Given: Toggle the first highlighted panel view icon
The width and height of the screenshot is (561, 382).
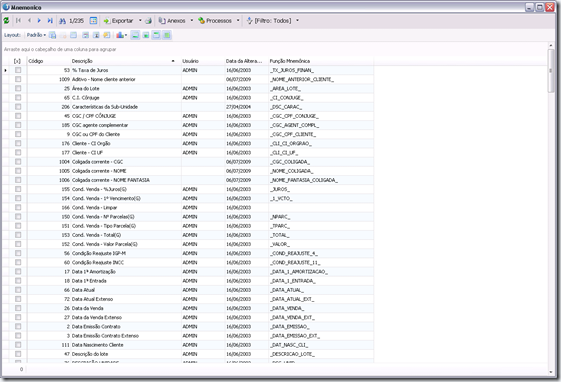Looking at the screenshot, I should point(135,35).
